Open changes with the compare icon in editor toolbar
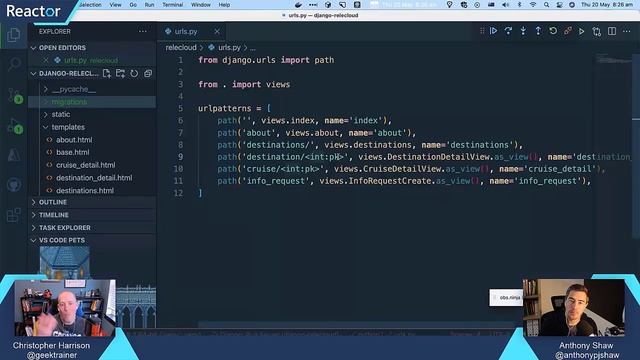 [x=597, y=31]
